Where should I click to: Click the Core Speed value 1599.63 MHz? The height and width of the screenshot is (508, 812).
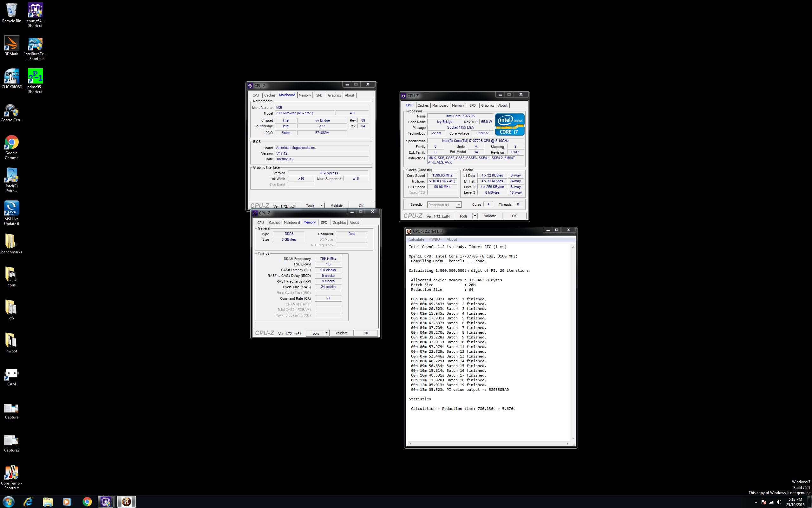[442, 175]
